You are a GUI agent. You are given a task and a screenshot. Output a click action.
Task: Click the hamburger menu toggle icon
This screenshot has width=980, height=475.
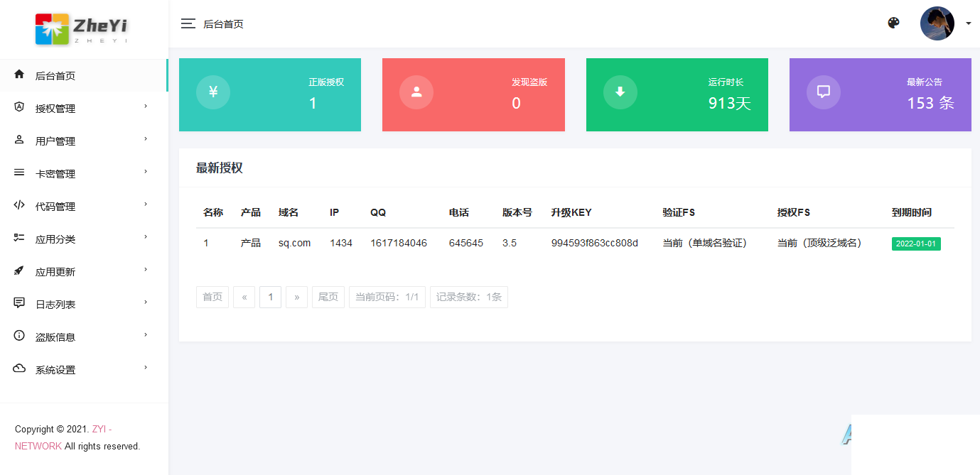click(188, 23)
